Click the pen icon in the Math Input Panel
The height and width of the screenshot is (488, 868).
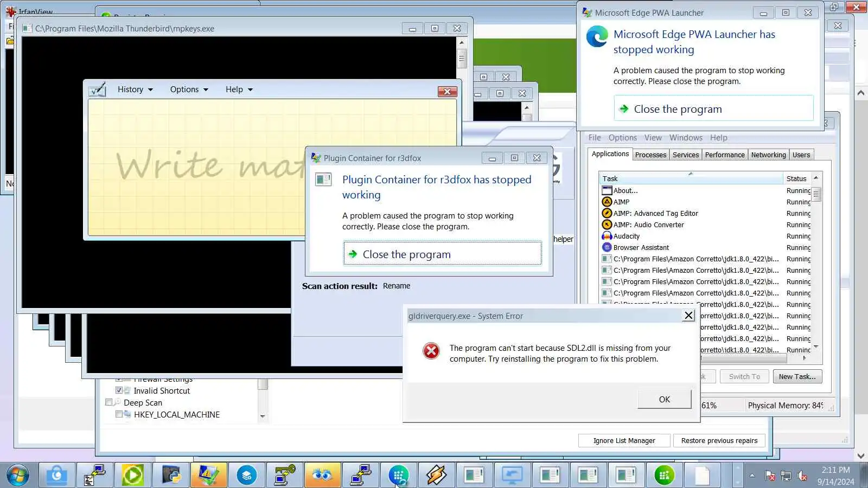pyautogui.click(x=98, y=89)
